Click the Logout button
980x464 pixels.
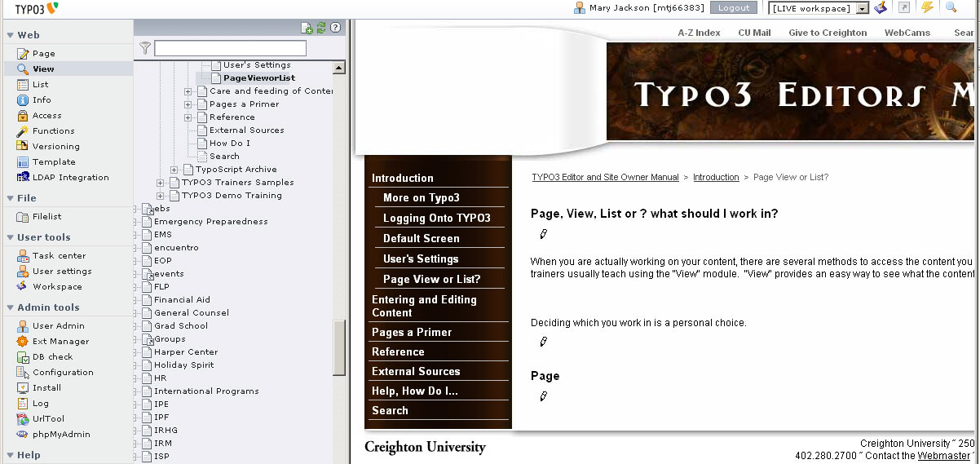point(734,8)
